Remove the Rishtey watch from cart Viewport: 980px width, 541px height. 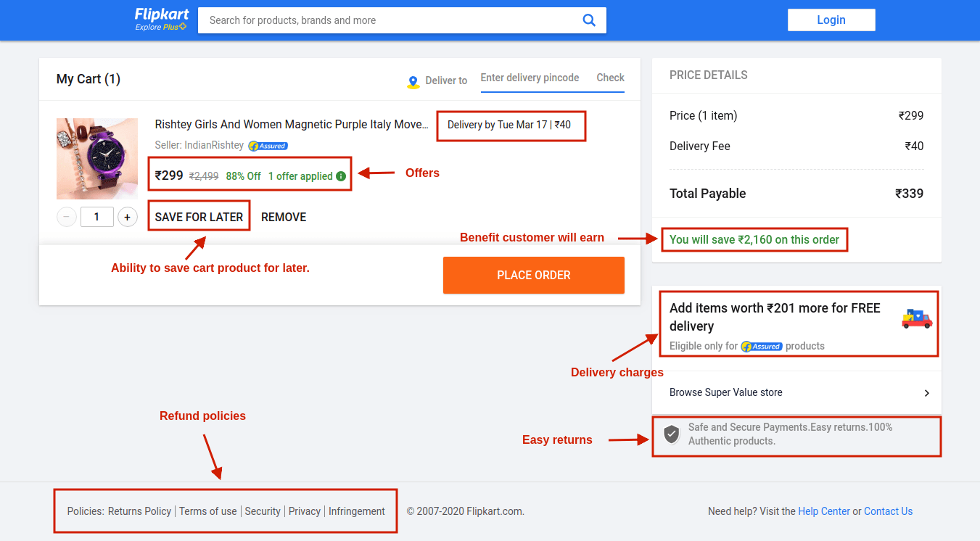283,216
